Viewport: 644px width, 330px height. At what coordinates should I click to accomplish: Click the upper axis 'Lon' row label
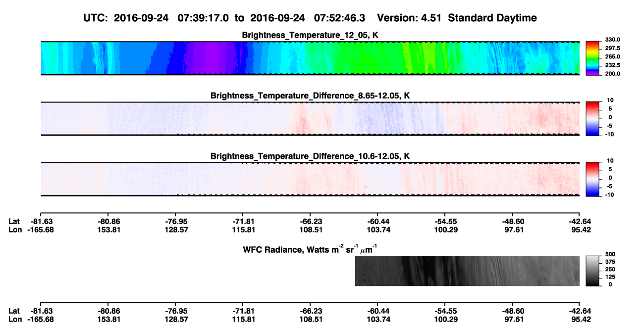[15, 230]
